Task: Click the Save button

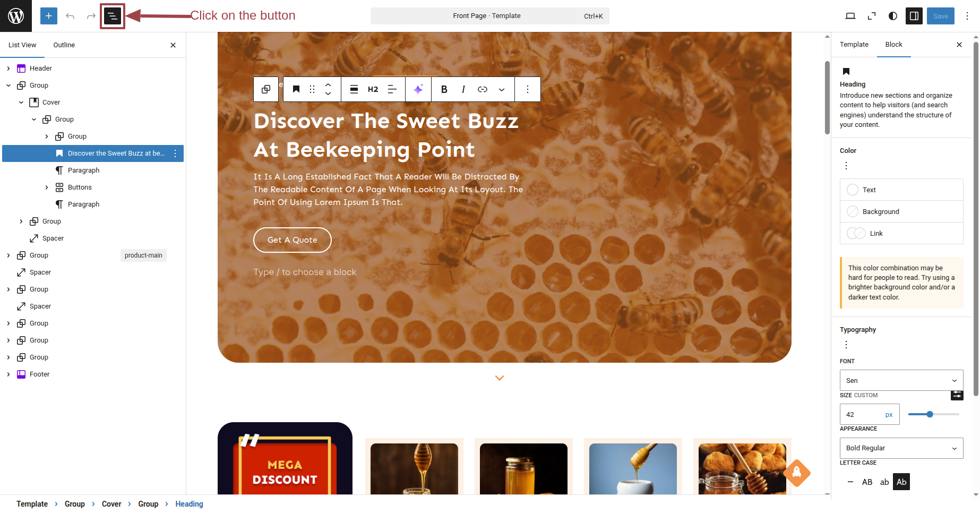Action: (x=941, y=16)
